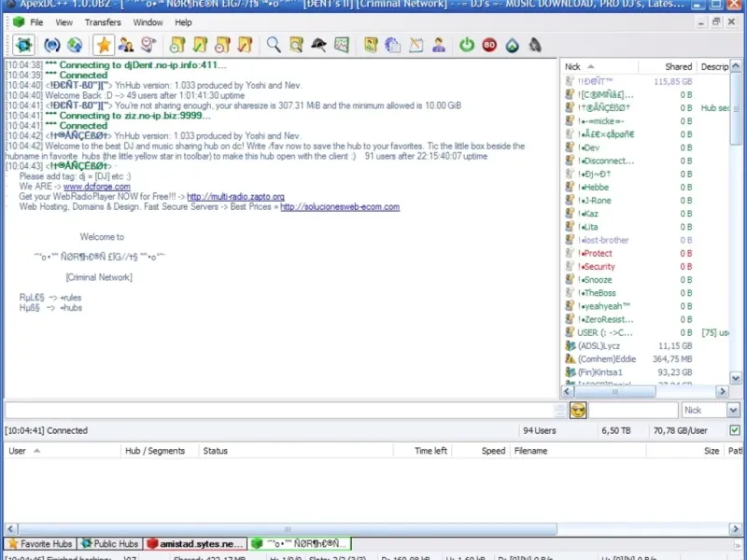This screenshot has width=747, height=560.
Task: Focus the user filter text field
Action: (633, 410)
